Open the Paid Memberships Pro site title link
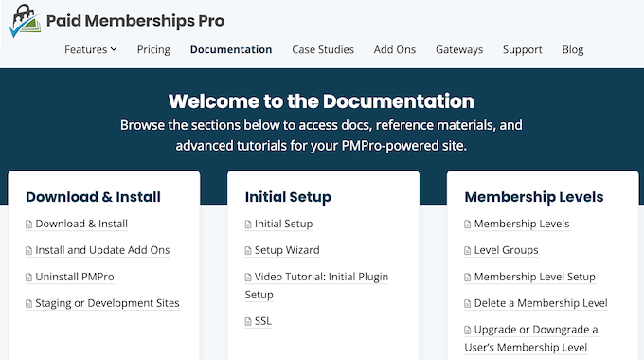Image resolution: width=644 pixels, height=360 pixels. pos(135,21)
